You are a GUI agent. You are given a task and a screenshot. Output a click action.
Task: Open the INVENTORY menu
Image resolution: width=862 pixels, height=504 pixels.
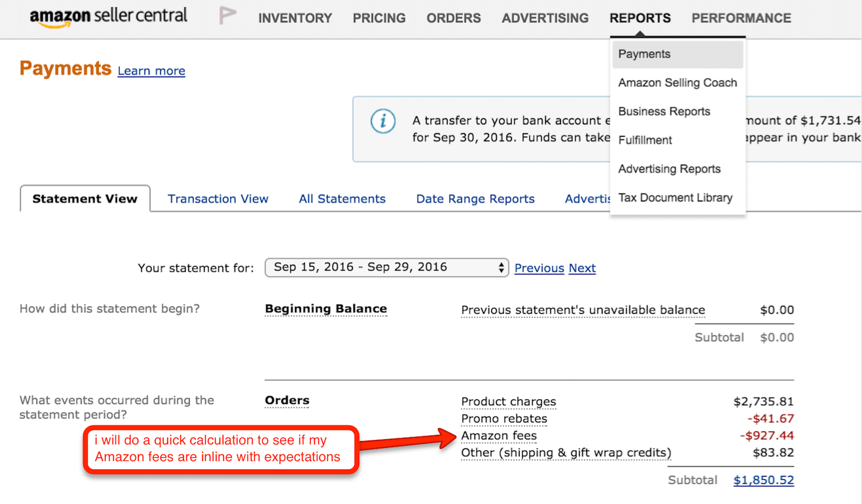coord(295,19)
